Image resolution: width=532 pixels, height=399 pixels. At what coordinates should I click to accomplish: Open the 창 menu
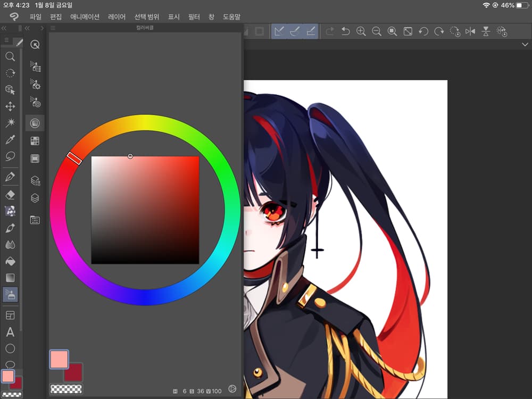[211, 16]
